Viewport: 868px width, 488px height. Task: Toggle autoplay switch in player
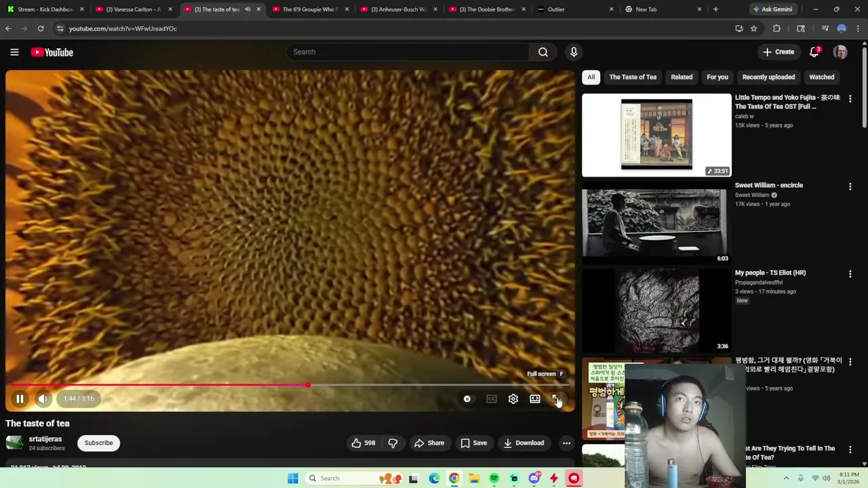point(467,399)
